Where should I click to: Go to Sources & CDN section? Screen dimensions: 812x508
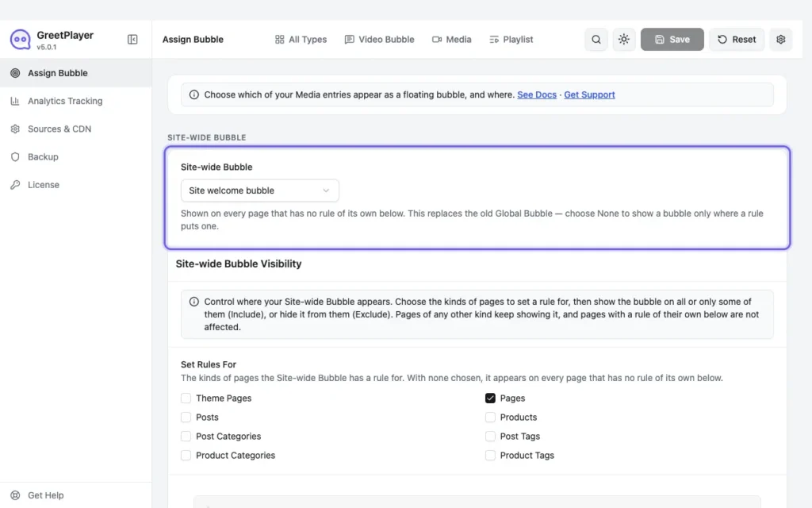coord(75,129)
